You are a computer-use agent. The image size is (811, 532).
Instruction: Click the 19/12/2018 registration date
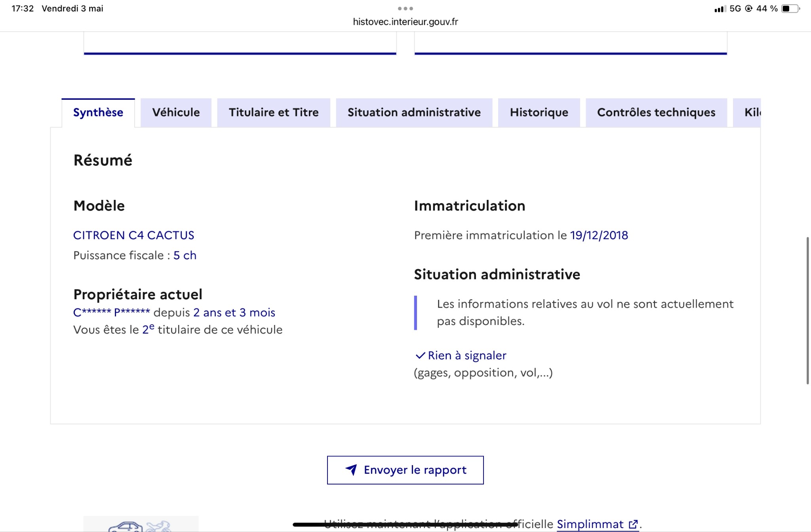click(599, 235)
